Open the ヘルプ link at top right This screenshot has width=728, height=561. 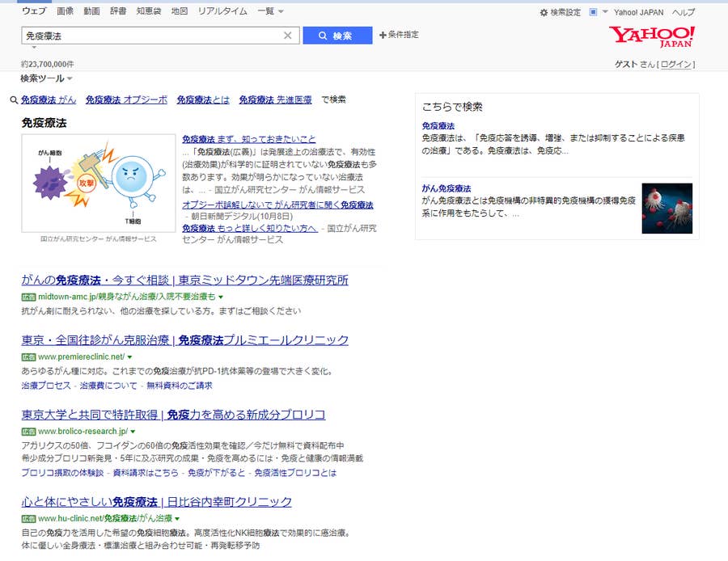coord(684,12)
